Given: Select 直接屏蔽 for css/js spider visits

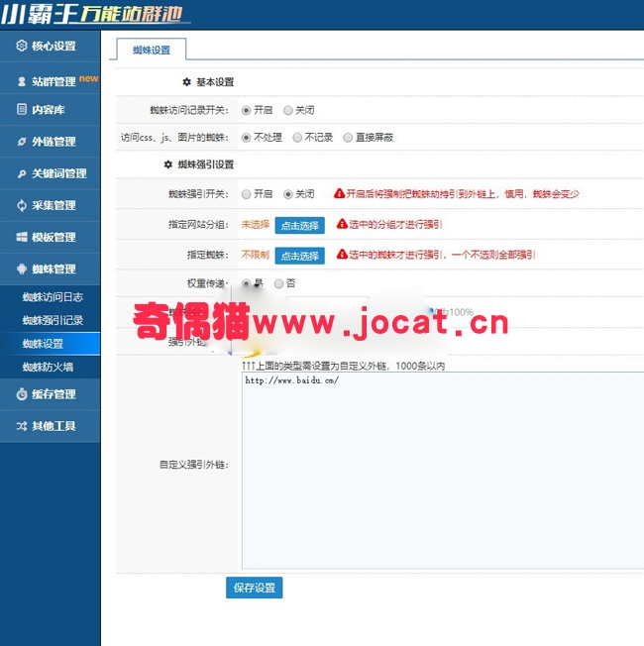Looking at the screenshot, I should click(x=348, y=138).
